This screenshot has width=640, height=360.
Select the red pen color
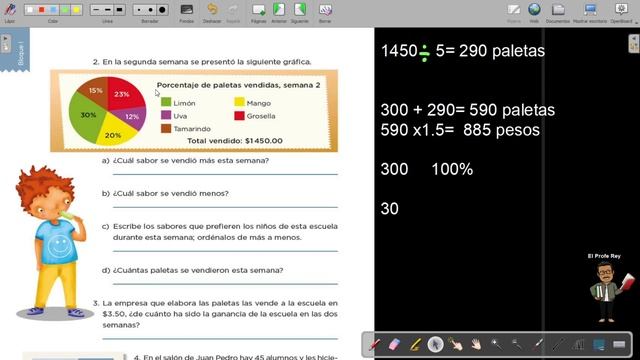point(41,10)
